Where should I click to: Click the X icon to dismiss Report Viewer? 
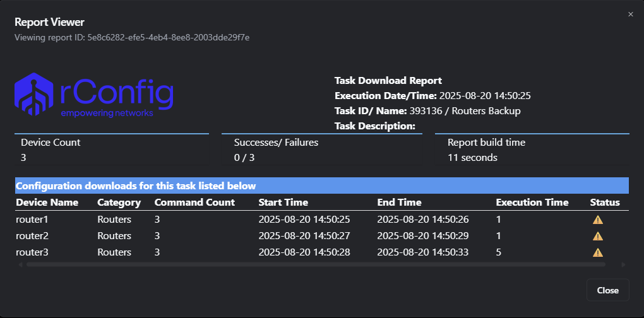pyautogui.click(x=630, y=15)
